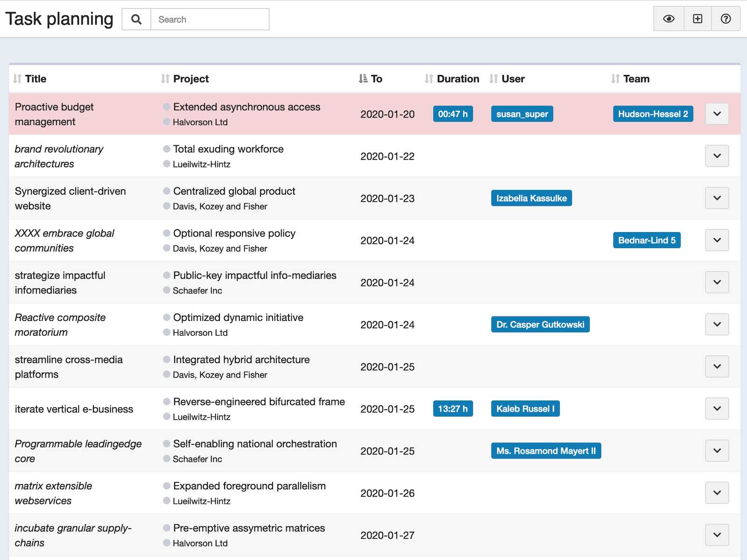Expand actions for incubate granular supply-chains
This screenshot has height=560, width=747.
point(717,535)
